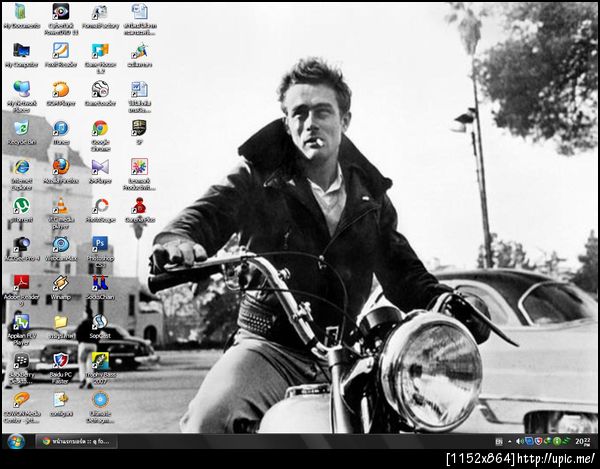Open the Adobe Reader 9 shortcut
The height and width of the screenshot is (469, 600).
click(x=21, y=283)
